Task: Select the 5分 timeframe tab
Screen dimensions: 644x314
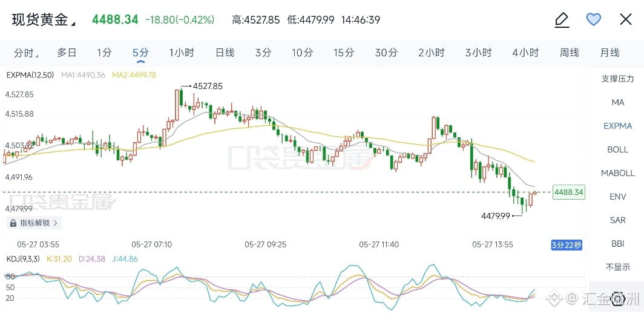Action: point(140,53)
